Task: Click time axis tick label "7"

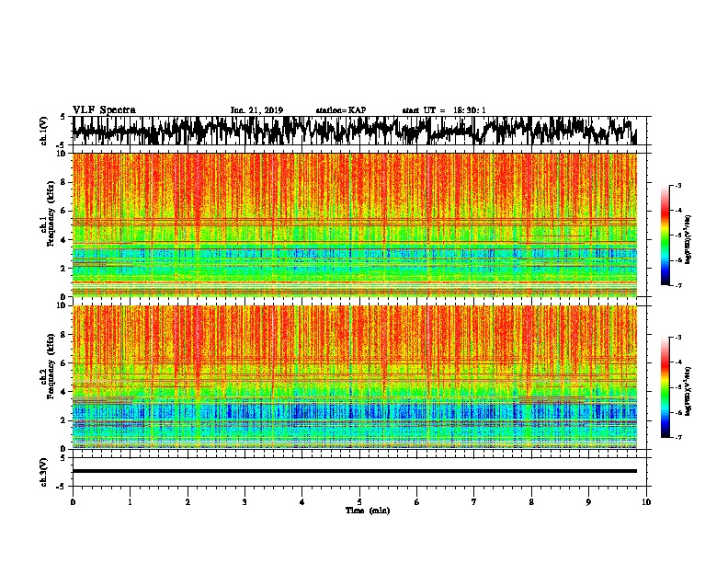Action: [x=474, y=502]
